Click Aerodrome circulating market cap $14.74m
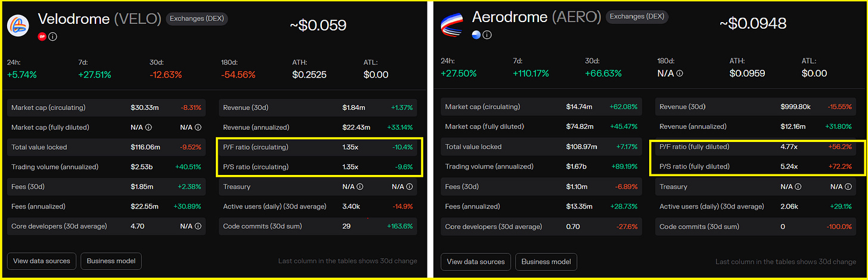Image resolution: width=868 pixels, height=280 pixels. (x=579, y=107)
